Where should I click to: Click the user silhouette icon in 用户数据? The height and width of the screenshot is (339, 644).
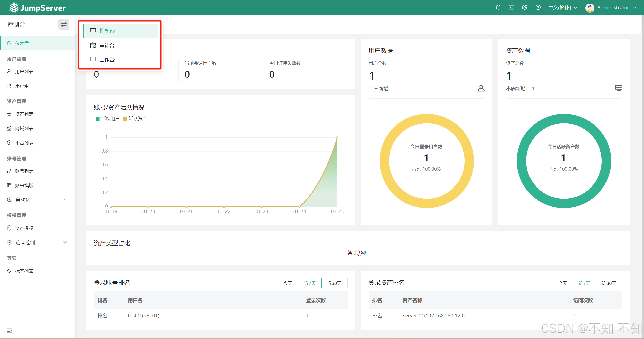point(481,88)
